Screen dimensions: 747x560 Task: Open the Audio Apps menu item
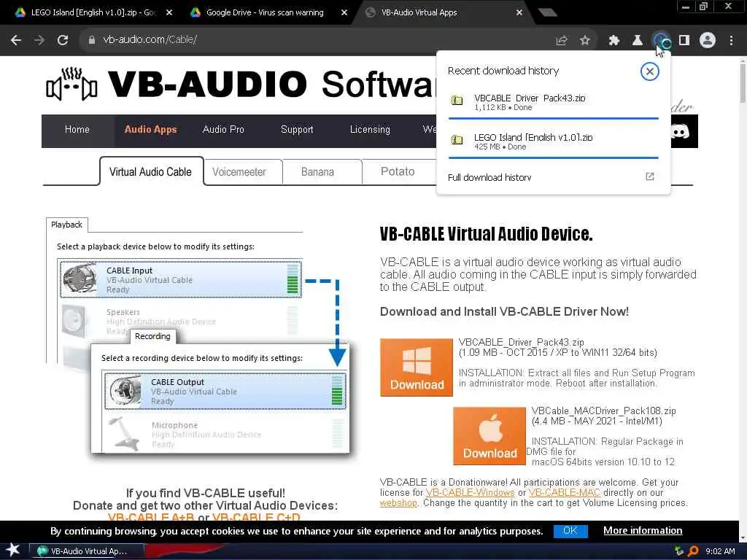point(150,130)
